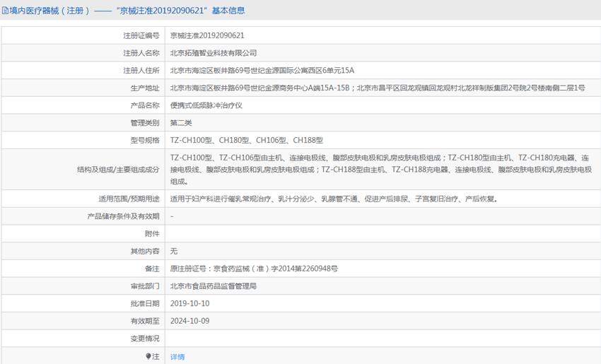Click the document icon before 境内医疗器械 title
Viewport: 601px width, 364px height.
coord(5,11)
